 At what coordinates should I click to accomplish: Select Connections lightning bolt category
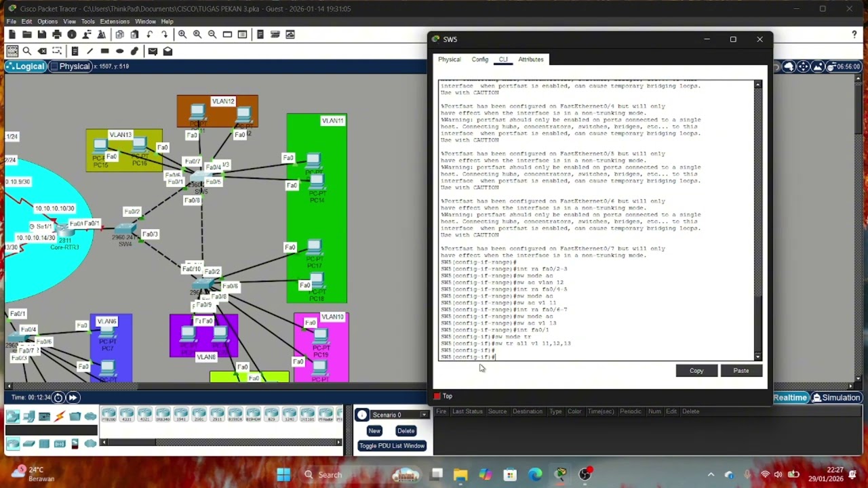(x=60, y=416)
